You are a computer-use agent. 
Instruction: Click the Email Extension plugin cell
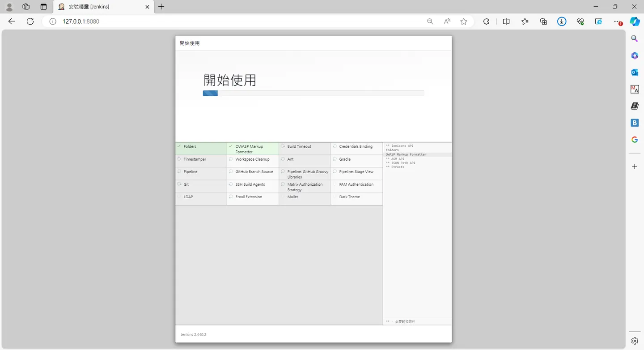[253, 199]
